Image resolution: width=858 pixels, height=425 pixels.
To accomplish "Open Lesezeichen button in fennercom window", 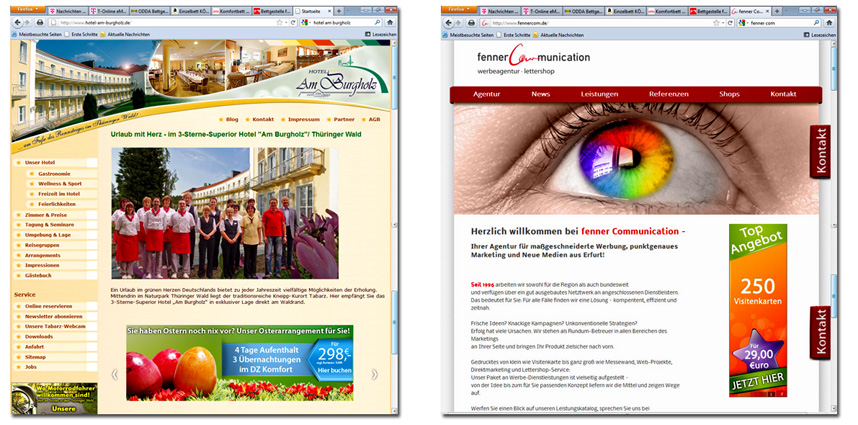I will pos(820,34).
